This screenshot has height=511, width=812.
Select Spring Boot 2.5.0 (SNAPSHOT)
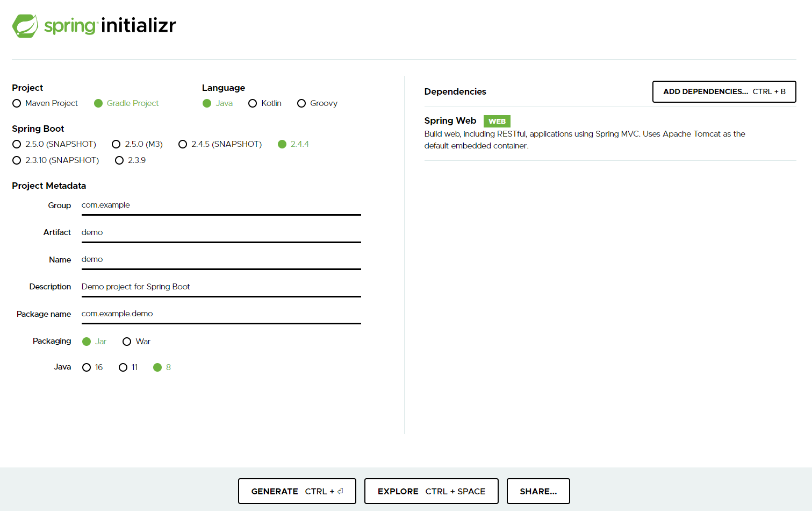tap(54, 144)
